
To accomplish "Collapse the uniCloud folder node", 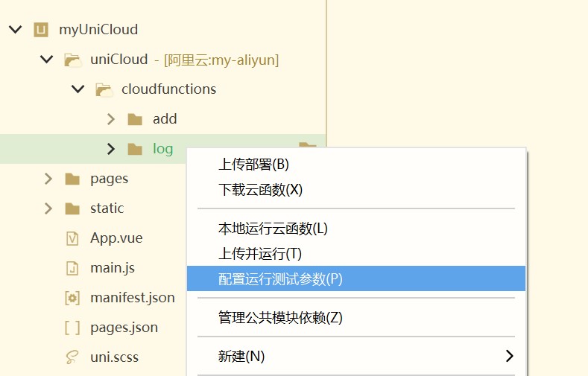I will coord(46,59).
